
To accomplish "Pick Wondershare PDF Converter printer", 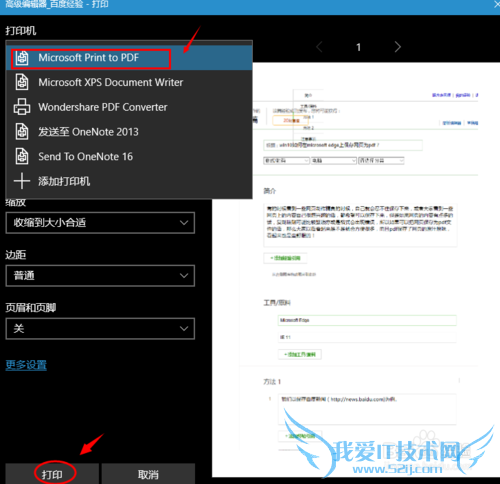I will 129,107.
